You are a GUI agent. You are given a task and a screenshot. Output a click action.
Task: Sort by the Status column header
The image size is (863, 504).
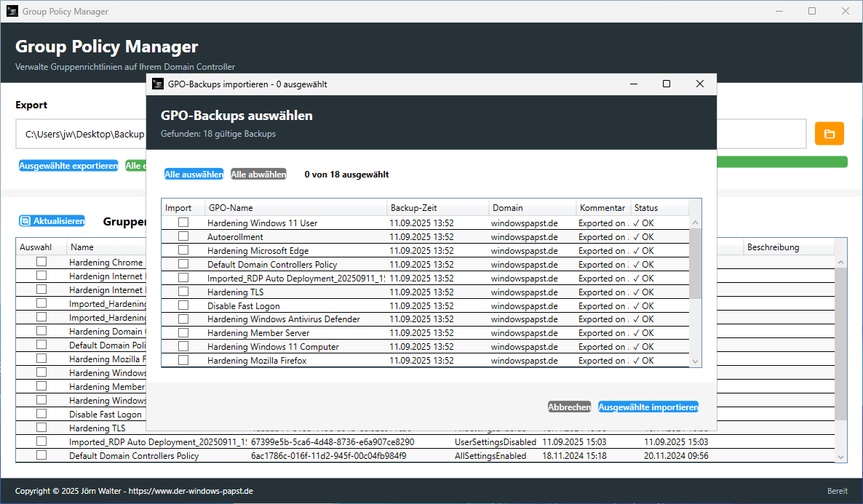pos(659,208)
